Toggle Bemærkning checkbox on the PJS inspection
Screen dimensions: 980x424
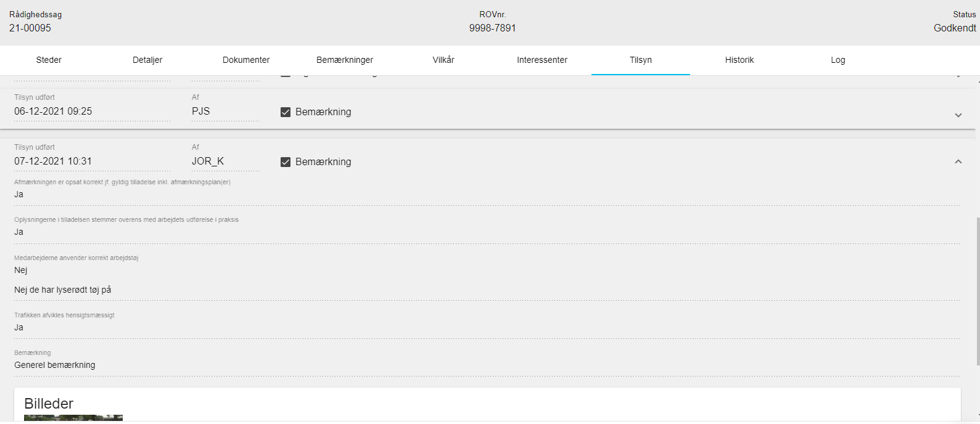tap(286, 112)
